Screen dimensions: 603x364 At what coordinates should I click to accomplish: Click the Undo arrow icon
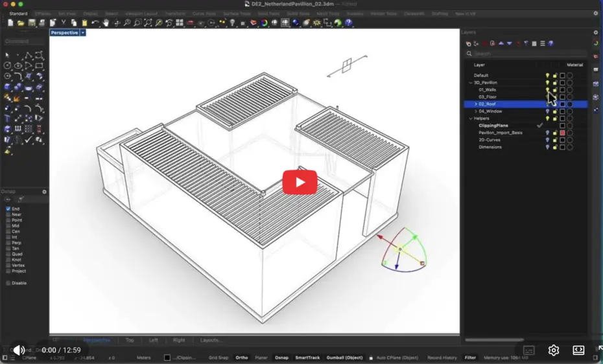(95, 23)
